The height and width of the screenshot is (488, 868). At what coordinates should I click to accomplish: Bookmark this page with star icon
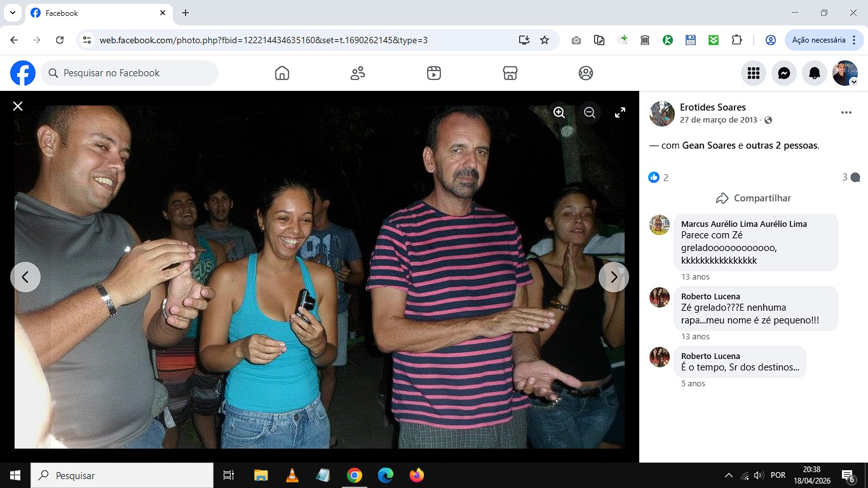click(x=545, y=40)
